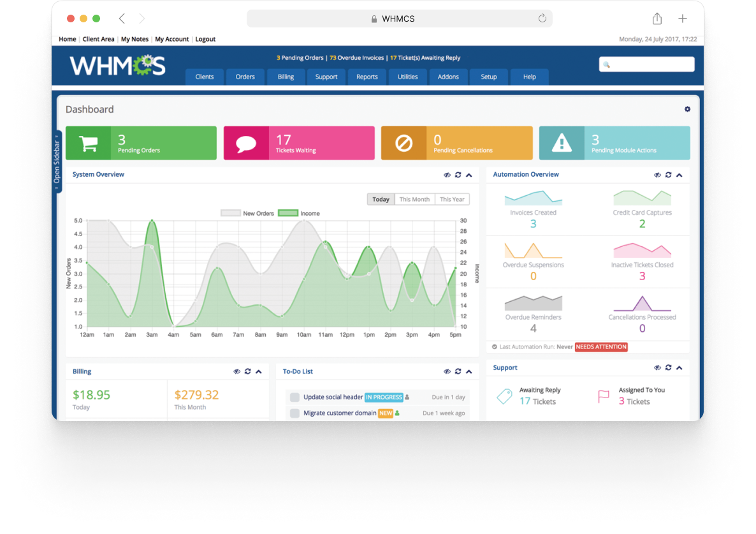Screen dimensions: 756x534
Task: Switch chart to This Month tab
Action: (414, 199)
